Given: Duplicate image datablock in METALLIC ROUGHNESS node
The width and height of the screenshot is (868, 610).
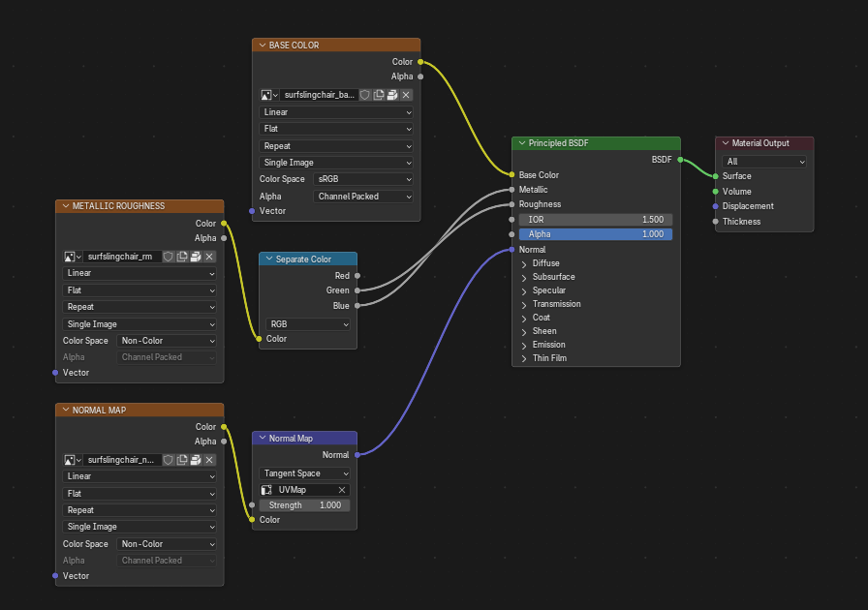Looking at the screenshot, I should pos(182,257).
